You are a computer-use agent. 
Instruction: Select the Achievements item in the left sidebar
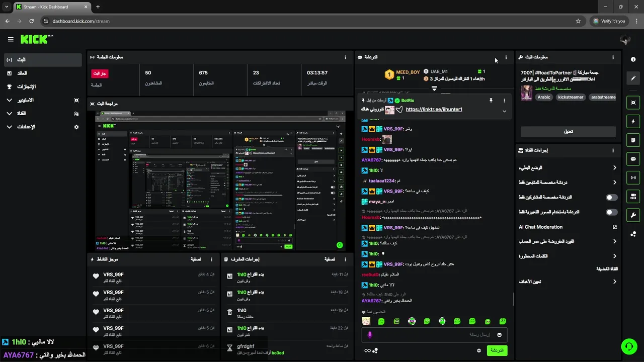pos(42,87)
